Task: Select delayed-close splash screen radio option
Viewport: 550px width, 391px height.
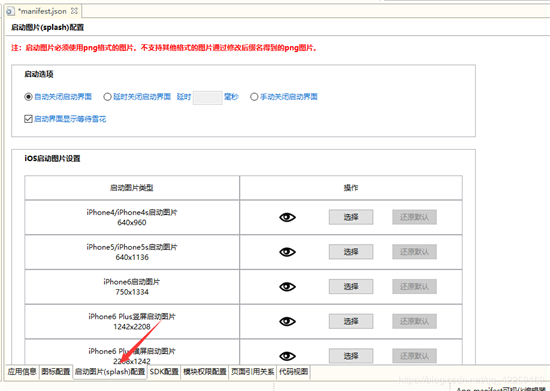Action: pos(107,97)
